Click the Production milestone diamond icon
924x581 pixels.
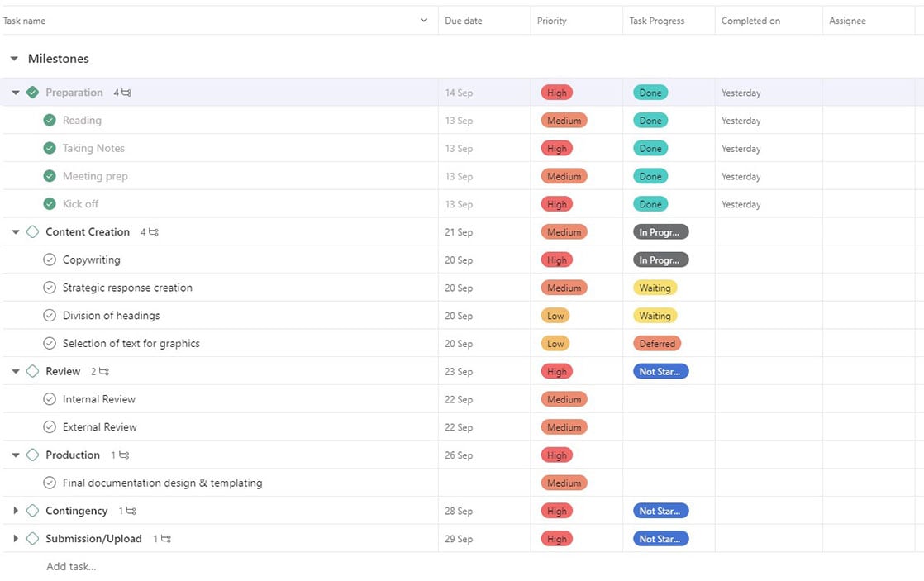click(x=33, y=455)
